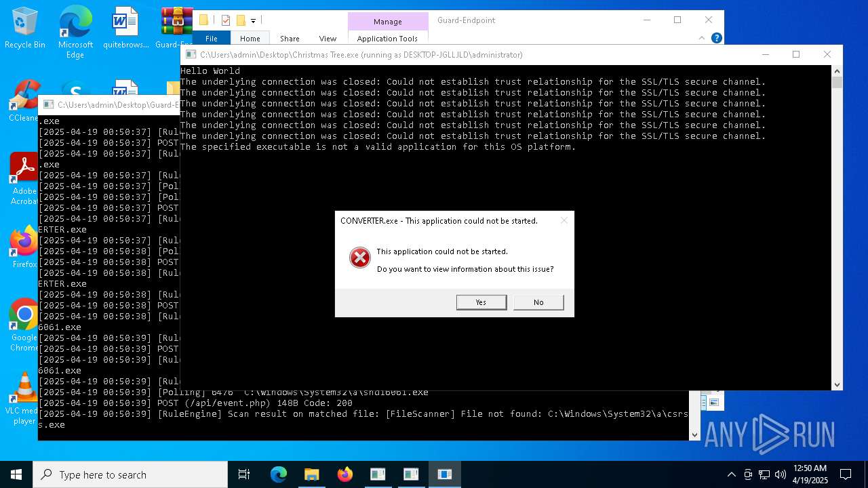Image resolution: width=868 pixels, height=488 pixels.
Task: Click 'Hello World' line in console
Action: pyautogui.click(x=210, y=70)
